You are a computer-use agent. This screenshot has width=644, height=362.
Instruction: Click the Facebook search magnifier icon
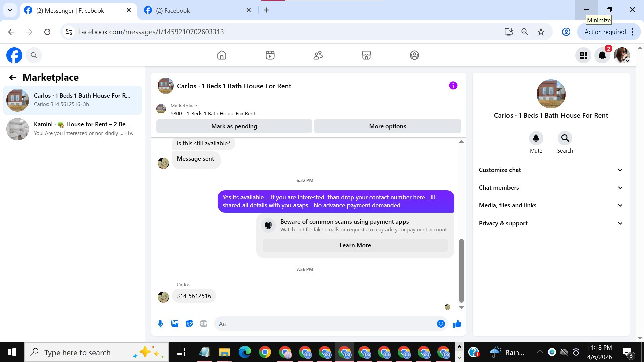[x=34, y=55]
